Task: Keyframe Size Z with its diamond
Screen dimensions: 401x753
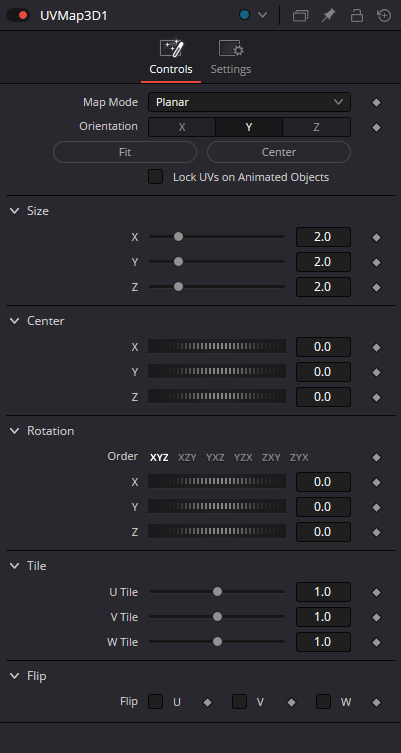Action: click(377, 287)
